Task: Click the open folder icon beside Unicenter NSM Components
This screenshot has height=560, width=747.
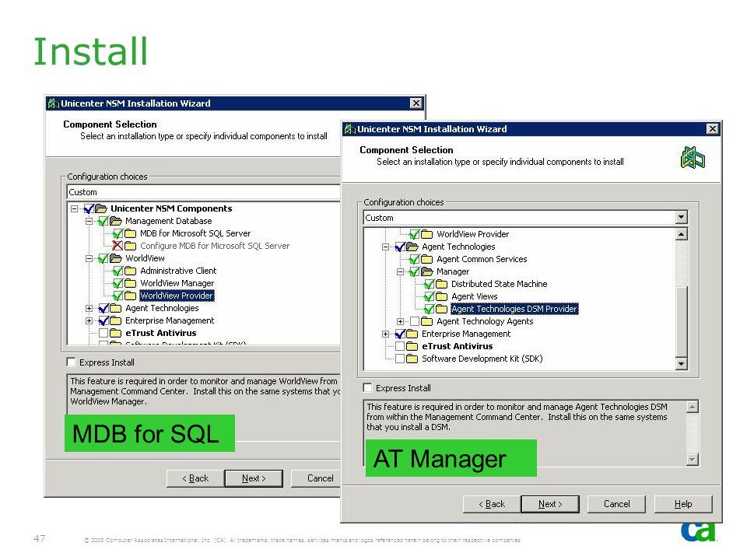Action: (101, 208)
